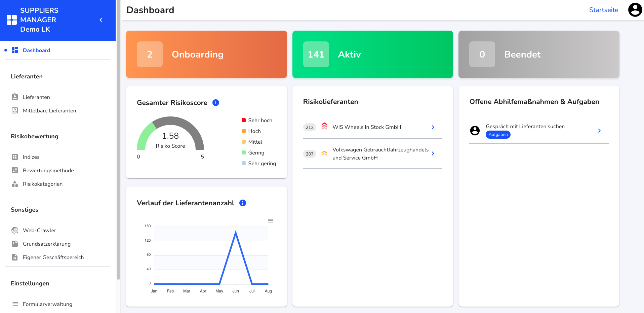The image size is (644, 313).
Task: Open the Volkswagen Gebrauchtfahrzeughandels row chevron
Action: [433, 153]
